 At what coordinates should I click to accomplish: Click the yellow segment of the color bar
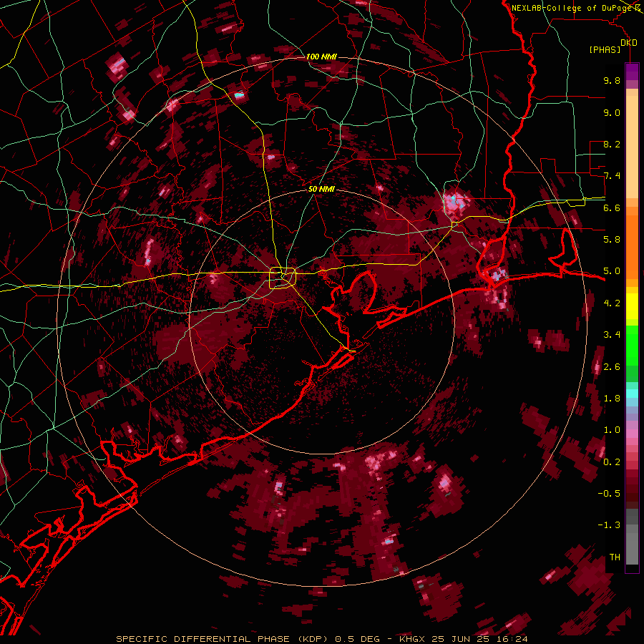click(x=632, y=306)
